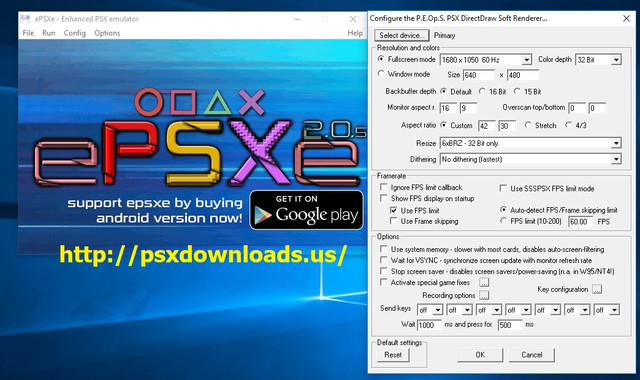Screen dimensions: 640x380
Task: Click second Overscan top/bottom field
Action: coord(597,108)
